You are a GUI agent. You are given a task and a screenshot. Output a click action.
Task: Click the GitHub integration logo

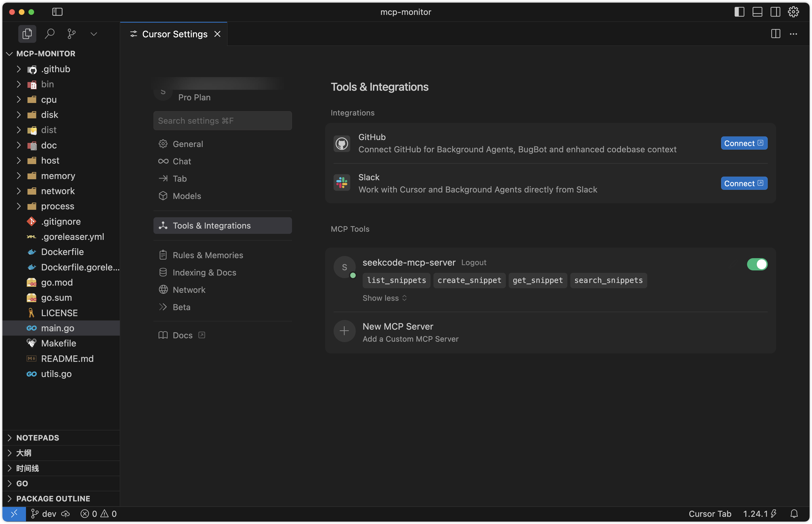[342, 144]
